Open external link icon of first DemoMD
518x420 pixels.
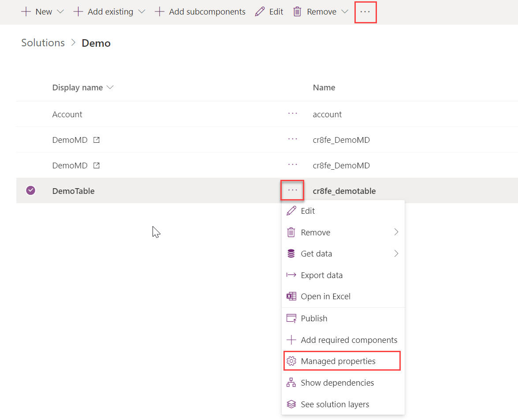97,140
